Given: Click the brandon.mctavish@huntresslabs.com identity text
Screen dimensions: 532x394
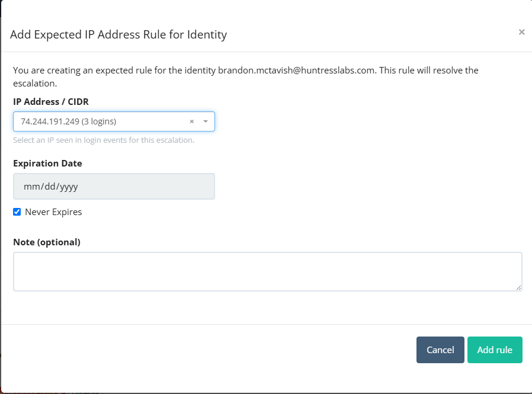Looking at the screenshot, I should click(x=296, y=71).
